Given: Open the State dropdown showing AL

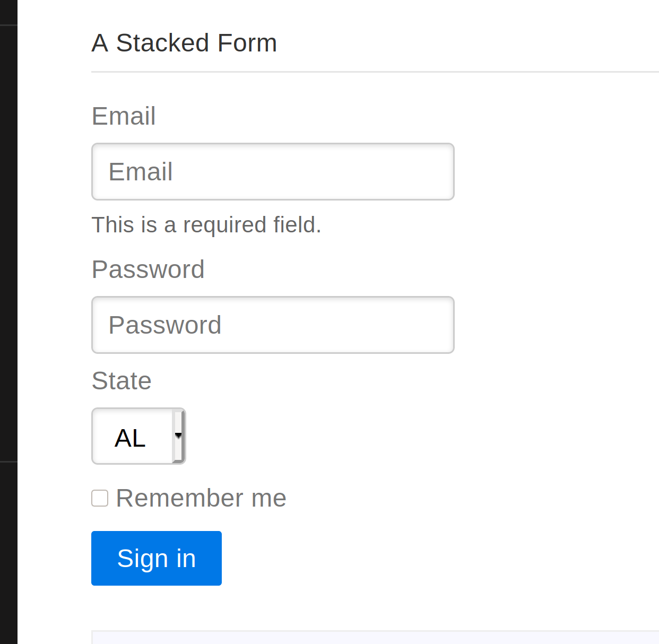Looking at the screenshot, I should tap(138, 436).
